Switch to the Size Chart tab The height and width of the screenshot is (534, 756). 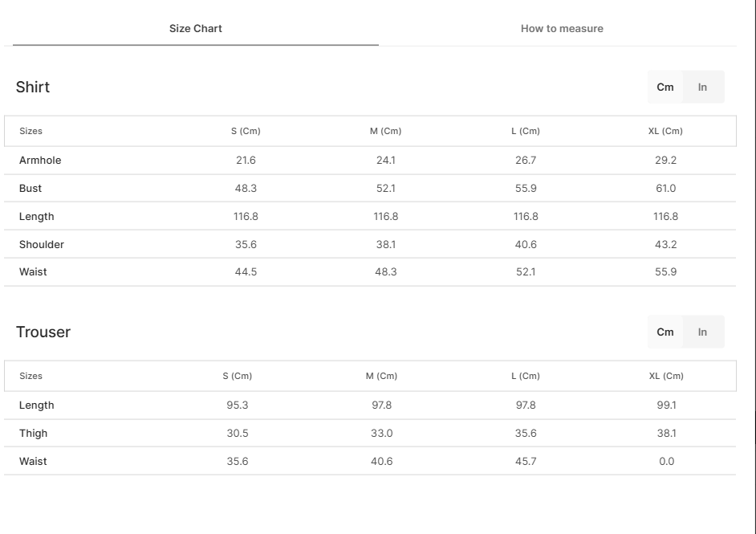point(196,29)
